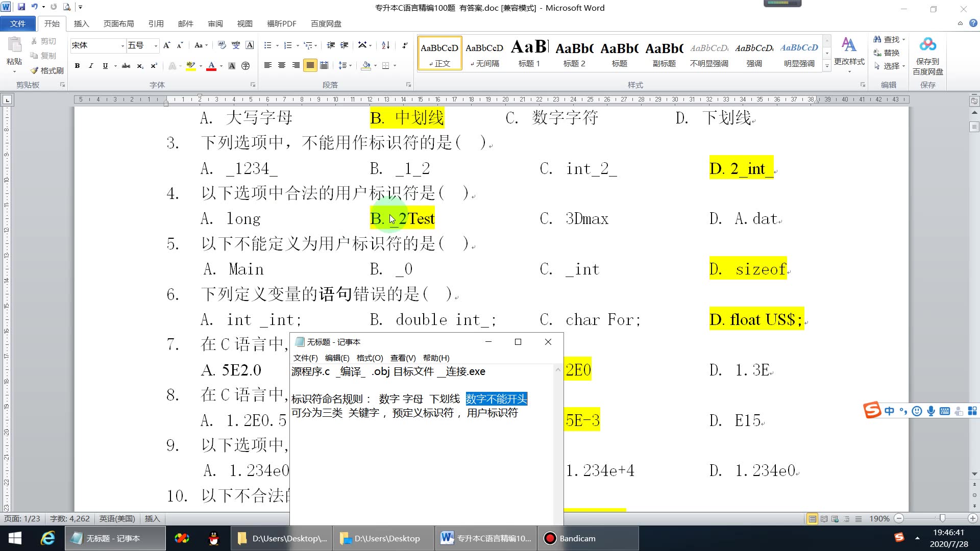The width and height of the screenshot is (980, 551).
Task: Click the Superscript icon
Action: pos(154,66)
